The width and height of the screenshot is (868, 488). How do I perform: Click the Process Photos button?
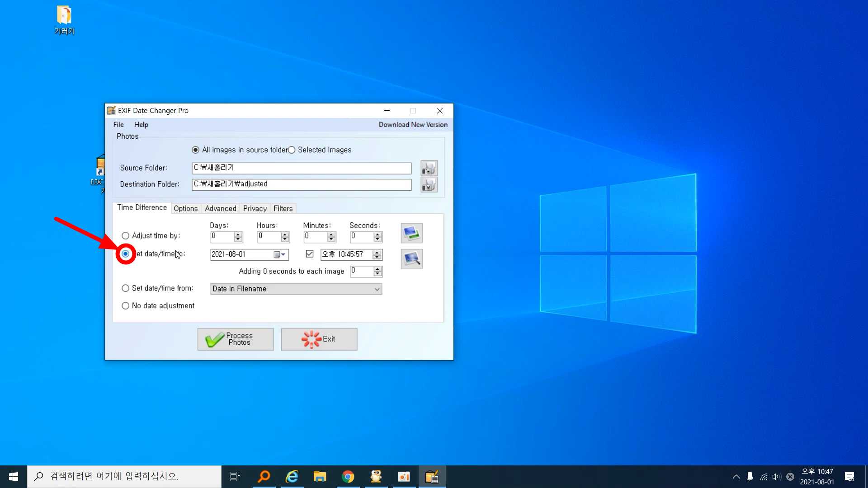click(236, 339)
